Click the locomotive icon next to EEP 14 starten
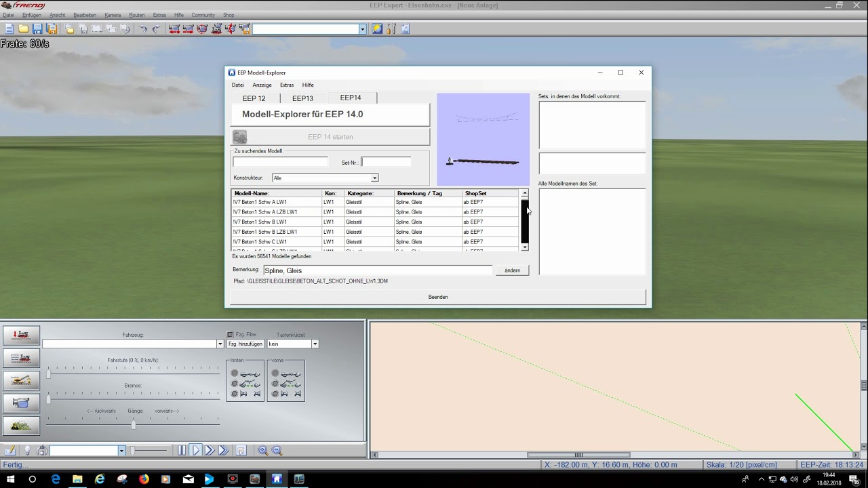The width and height of the screenshot is (868, 488). tap(240, 137)
